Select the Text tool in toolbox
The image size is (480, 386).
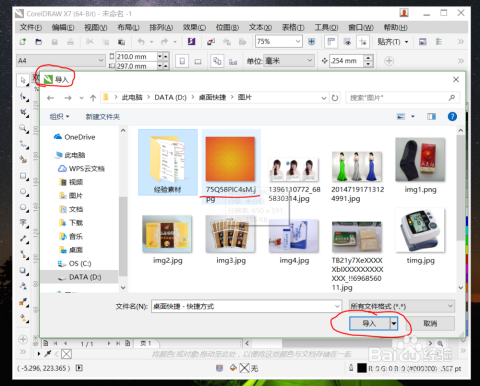point(23,222)
